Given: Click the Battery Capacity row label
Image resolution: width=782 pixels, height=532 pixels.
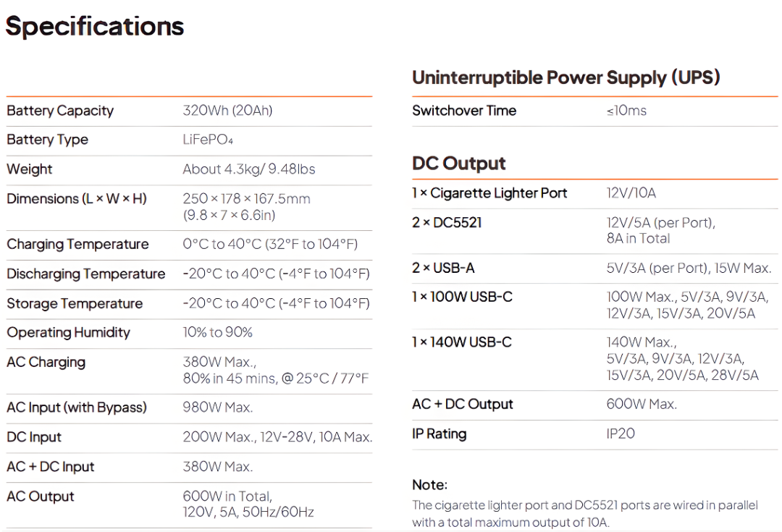Looking at the screenshot, I should tap(60, 111).
